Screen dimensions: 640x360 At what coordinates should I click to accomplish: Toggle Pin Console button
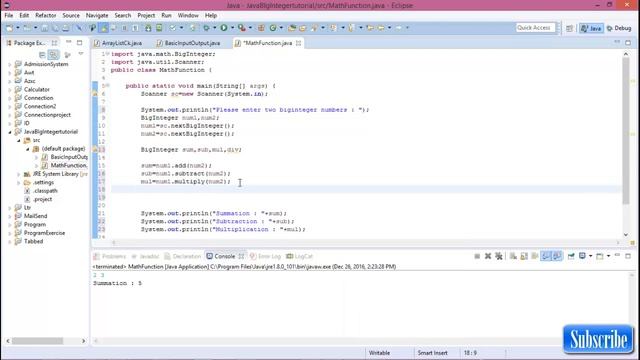point(571,256)
